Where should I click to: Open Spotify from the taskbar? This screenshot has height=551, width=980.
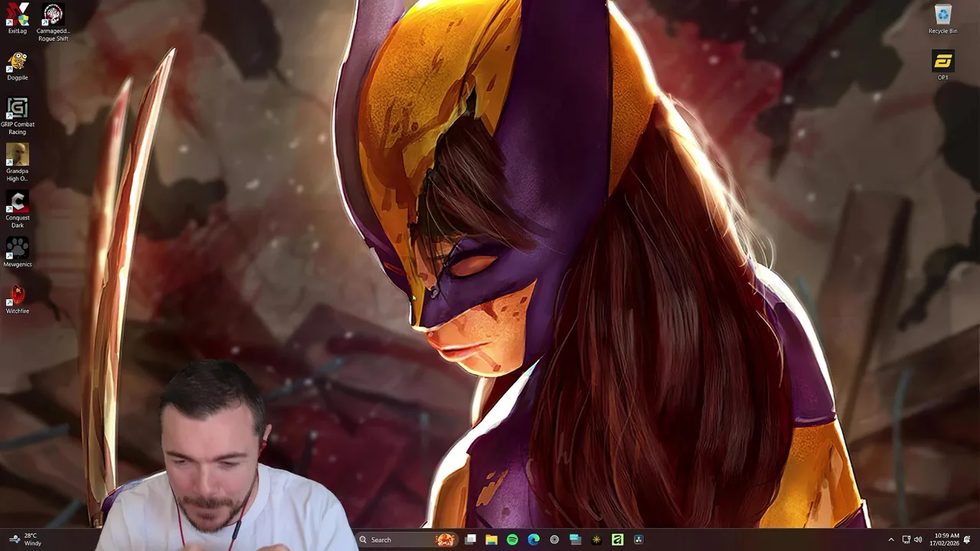click(x=512, y=540)
